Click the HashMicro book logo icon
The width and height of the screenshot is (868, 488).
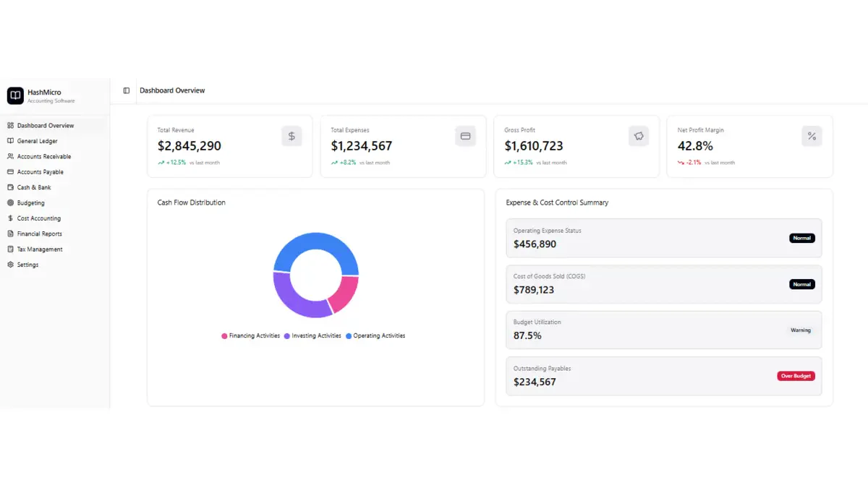(15, 96)
